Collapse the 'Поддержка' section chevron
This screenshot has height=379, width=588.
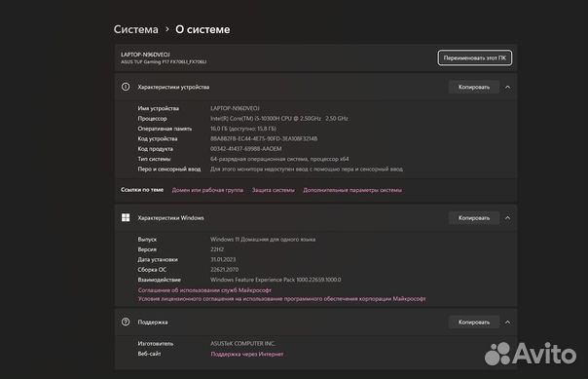tap(507, 322)
